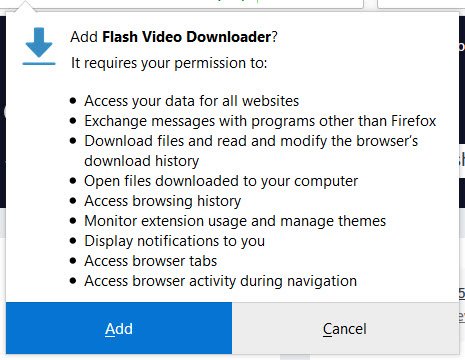The height and width of the screenshot is (360, 465).
Task: Select 'Monitor extension usage and manage themes'
Action: (x=235, y=221)
